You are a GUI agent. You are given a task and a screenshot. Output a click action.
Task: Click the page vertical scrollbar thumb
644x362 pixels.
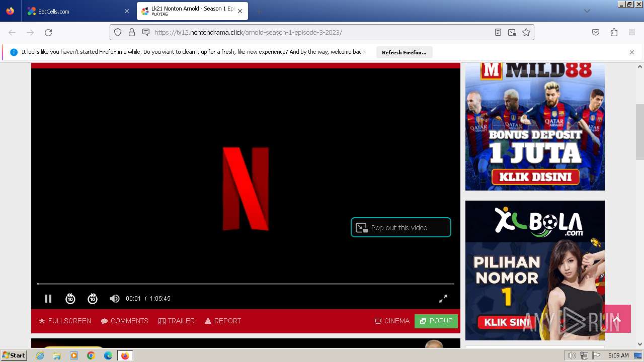coord(640,132)
